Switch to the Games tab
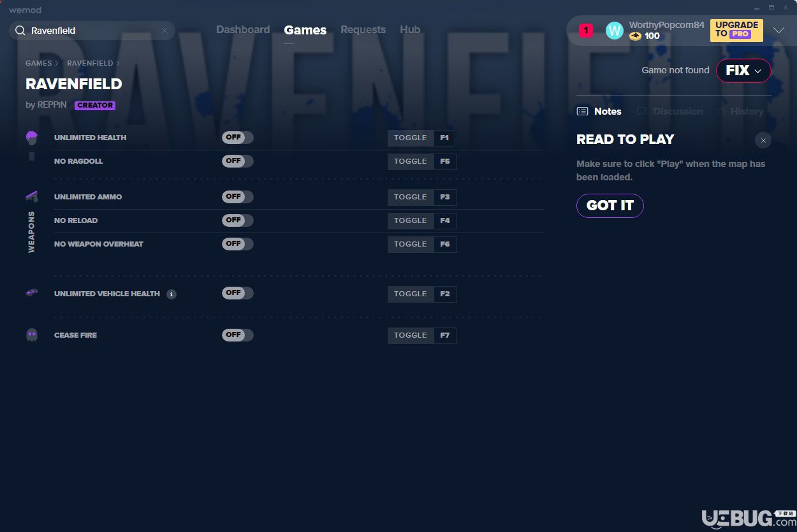 305,30
